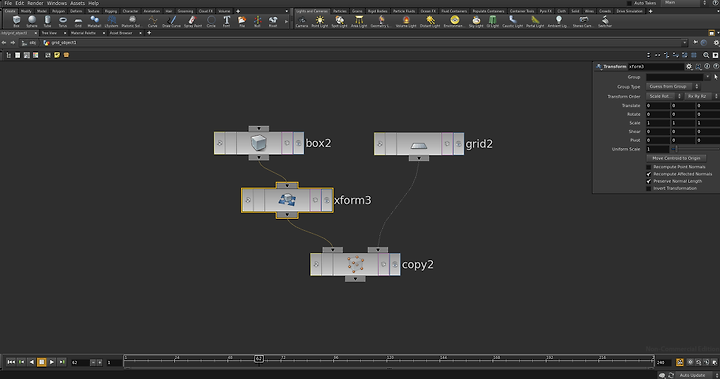
Task: Add a Sky Light from the shelf
Action: coord(476,21)
